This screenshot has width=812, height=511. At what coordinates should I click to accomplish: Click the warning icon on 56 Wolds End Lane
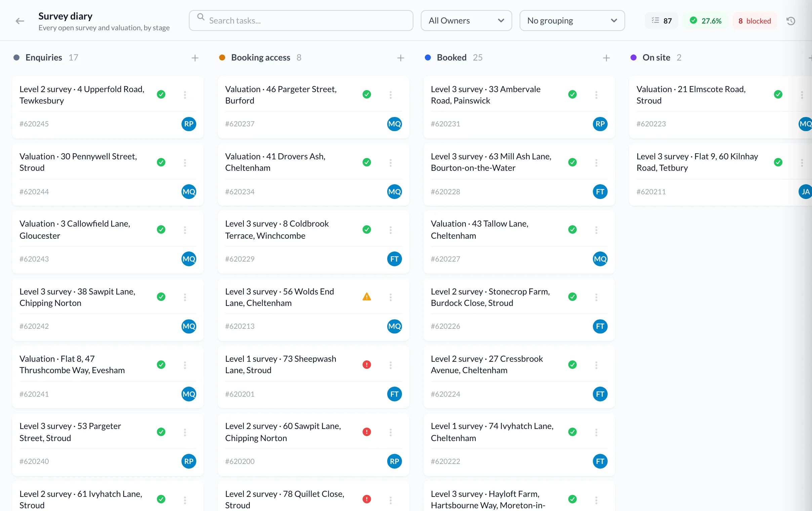click(367, 297)
